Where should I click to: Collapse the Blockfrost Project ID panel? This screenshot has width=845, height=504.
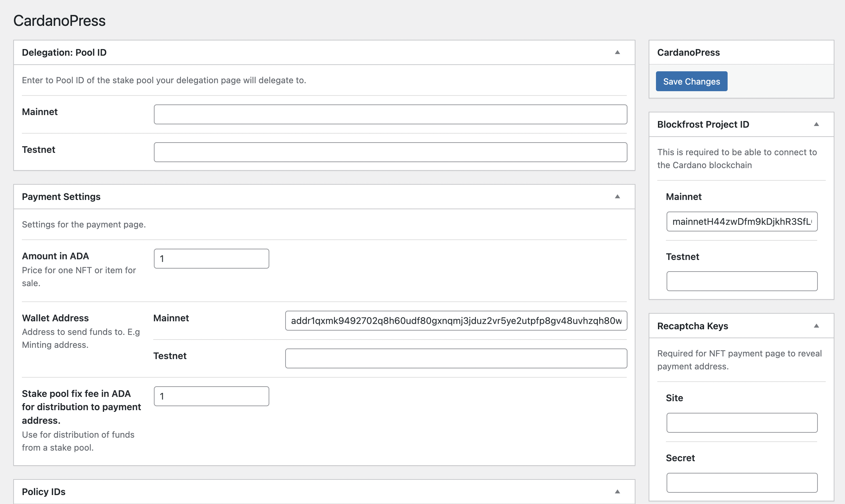coord(816,124)
